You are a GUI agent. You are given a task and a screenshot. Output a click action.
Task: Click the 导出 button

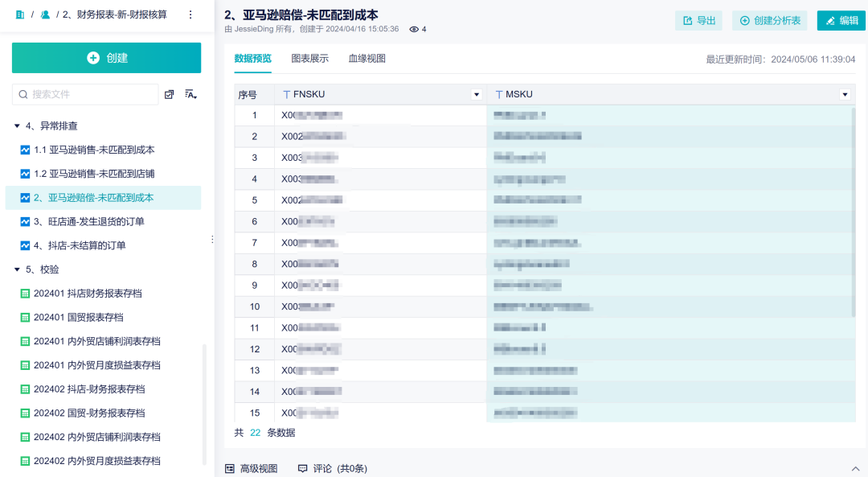[x=698, y=20]
